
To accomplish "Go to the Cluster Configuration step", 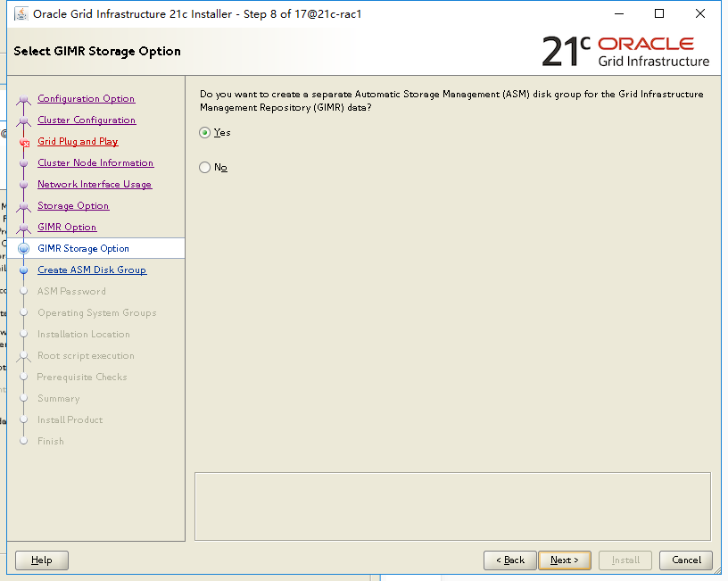I will pos(87,120).
